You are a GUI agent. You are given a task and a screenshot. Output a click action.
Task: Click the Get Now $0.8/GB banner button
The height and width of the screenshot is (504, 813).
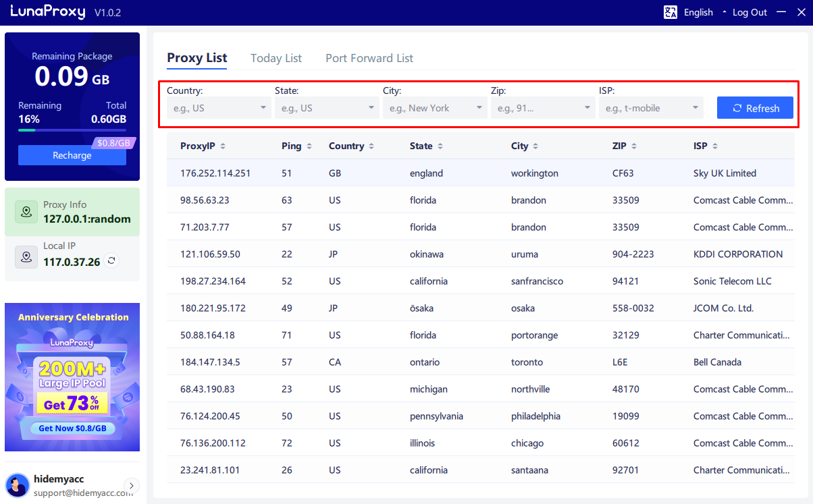click(x=72, y=428)
